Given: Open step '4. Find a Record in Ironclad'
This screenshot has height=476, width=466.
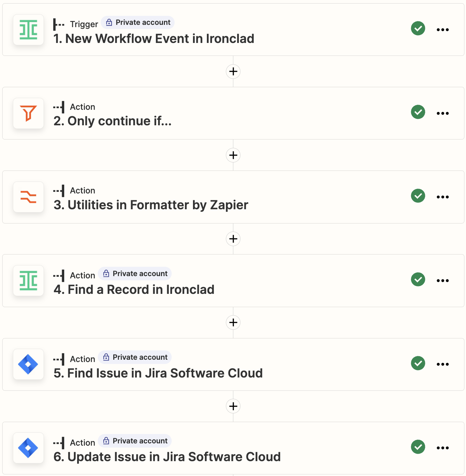Looking at the screenshot, I should [233, 281].
